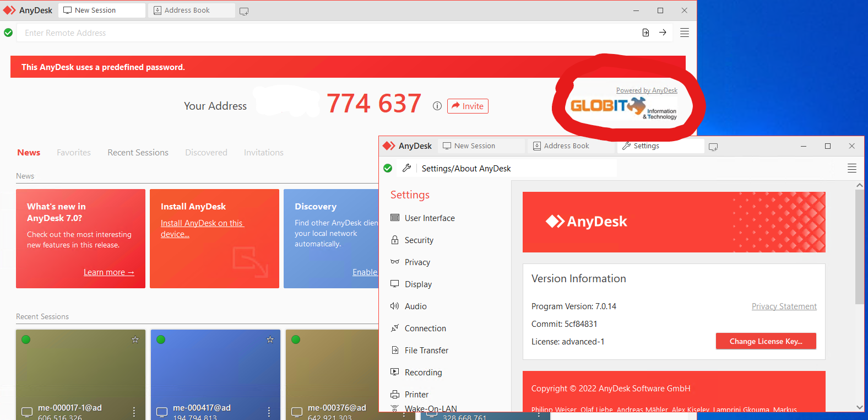868x420 pixels.
Task: View the Discovered section tab
Action: click(x=206, y=153)
